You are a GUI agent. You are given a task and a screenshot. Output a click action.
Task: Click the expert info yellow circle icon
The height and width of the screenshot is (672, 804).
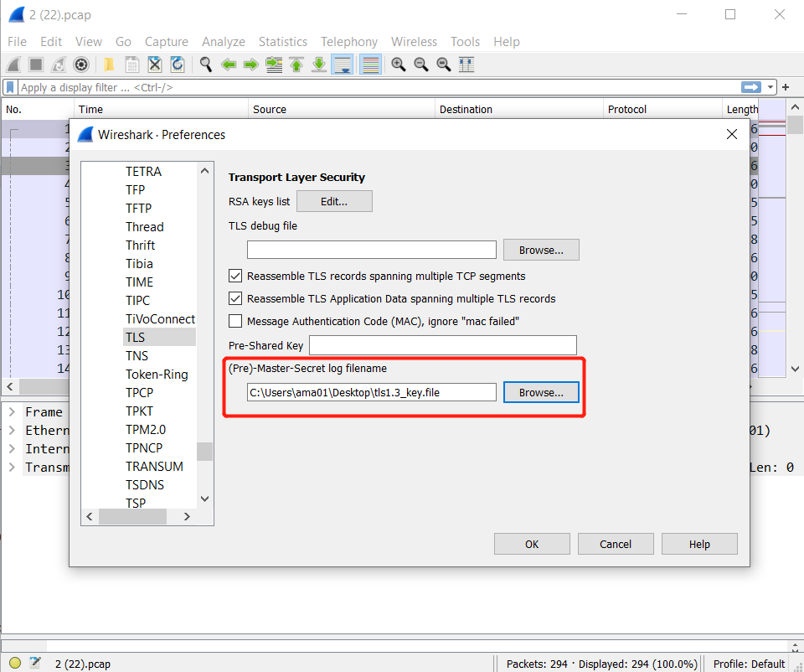pos(15,663)
